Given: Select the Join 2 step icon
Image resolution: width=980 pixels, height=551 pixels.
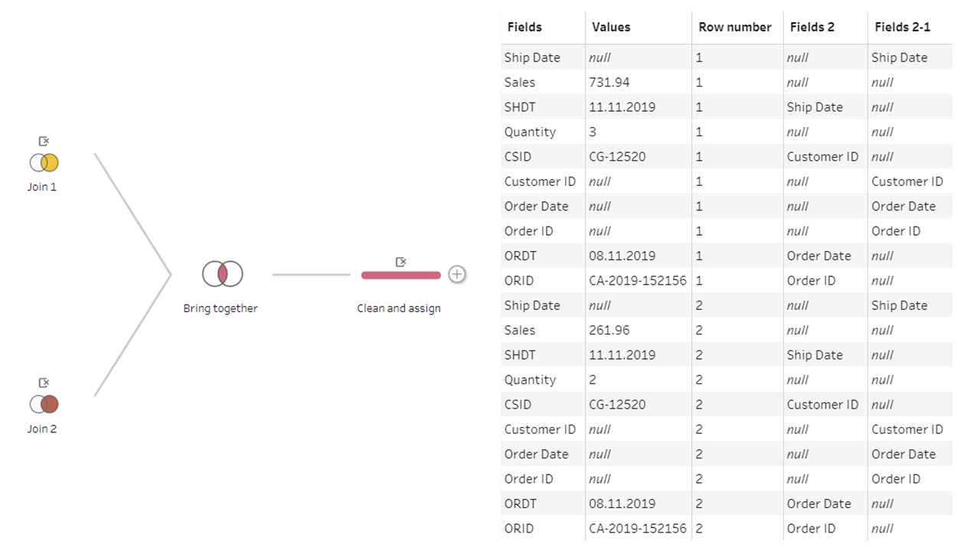Looking at the screenshot, I should coord(44,404).
